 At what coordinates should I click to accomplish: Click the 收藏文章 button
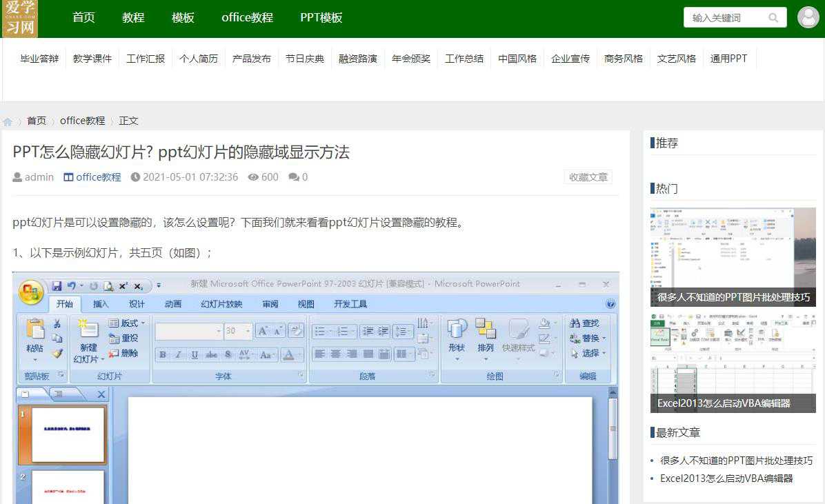coord(588,177)
